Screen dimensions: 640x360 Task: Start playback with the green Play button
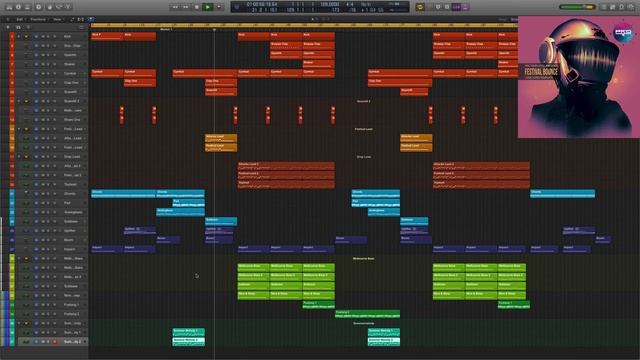click(208, 7)
